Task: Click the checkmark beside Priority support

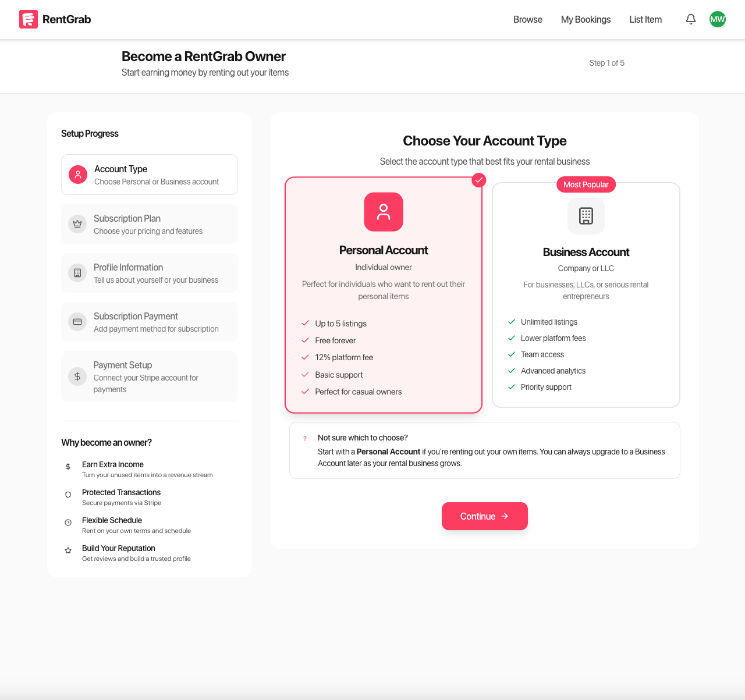Action: pos(512,386)
